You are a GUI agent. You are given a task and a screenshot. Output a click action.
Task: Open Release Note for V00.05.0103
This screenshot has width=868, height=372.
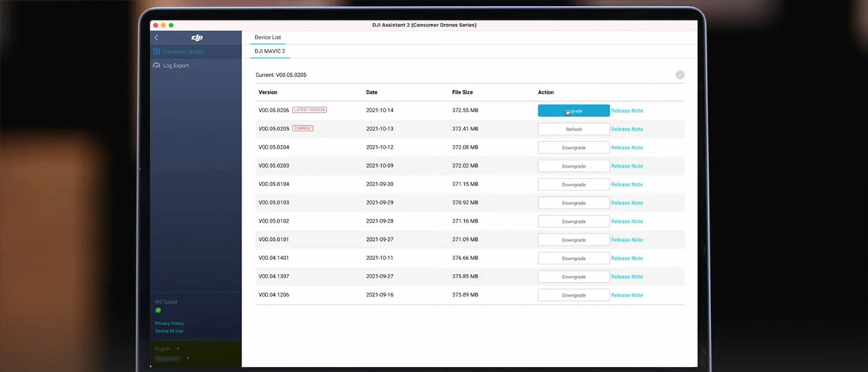627,203
